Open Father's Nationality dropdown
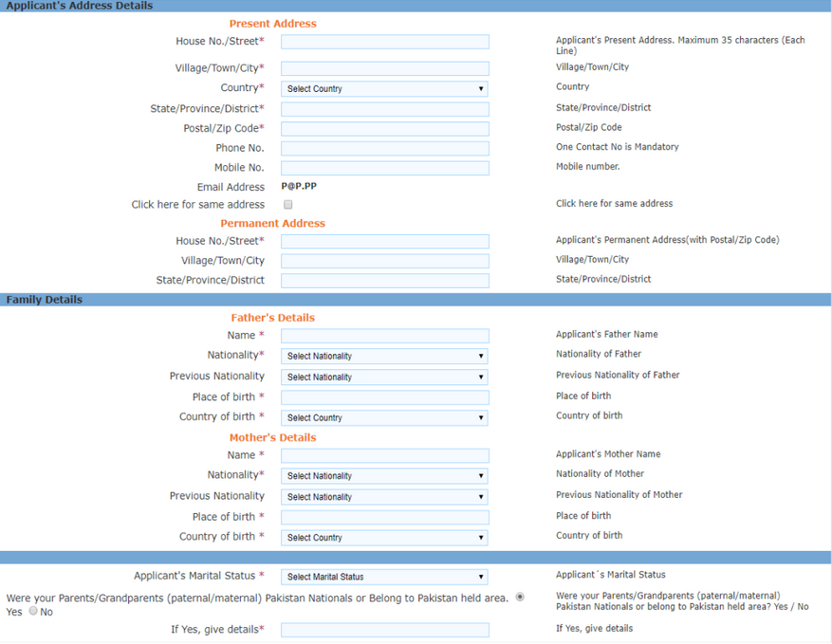The image size is (832, 644). tap(385, 356)
